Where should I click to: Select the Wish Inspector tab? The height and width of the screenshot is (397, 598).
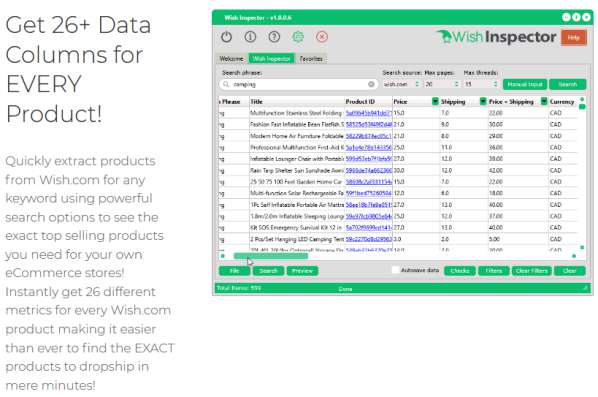[x=272, y=59]
